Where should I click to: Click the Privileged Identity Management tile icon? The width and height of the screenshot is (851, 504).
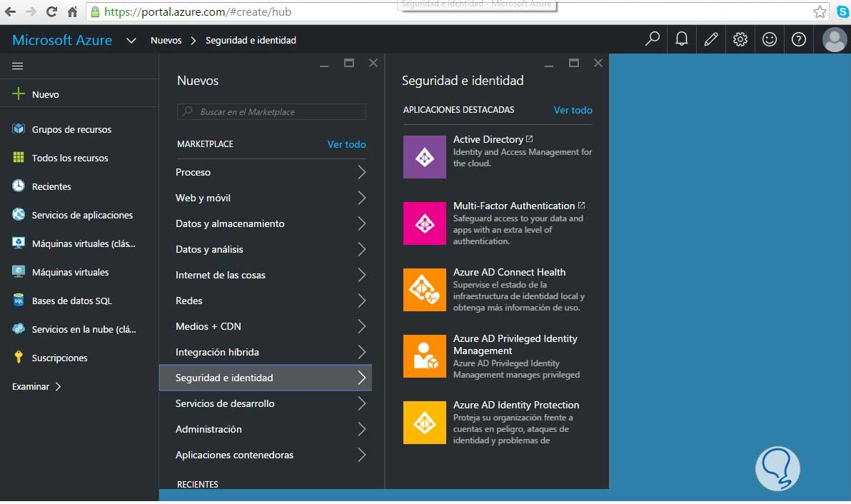click(x=424, y=356)
